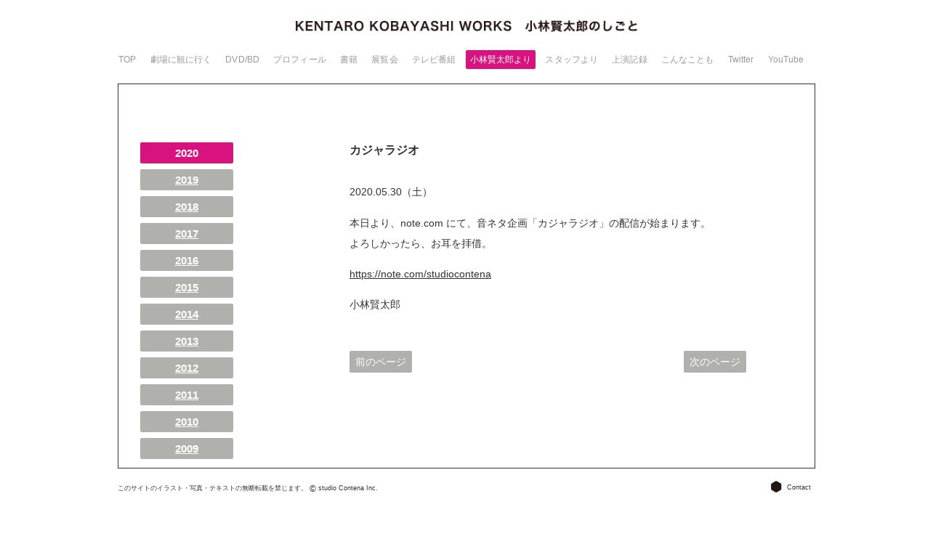The width and height of the screenshot is (933, 560).
Task: Show the 2016 archive
Action: tap(187, 260)
